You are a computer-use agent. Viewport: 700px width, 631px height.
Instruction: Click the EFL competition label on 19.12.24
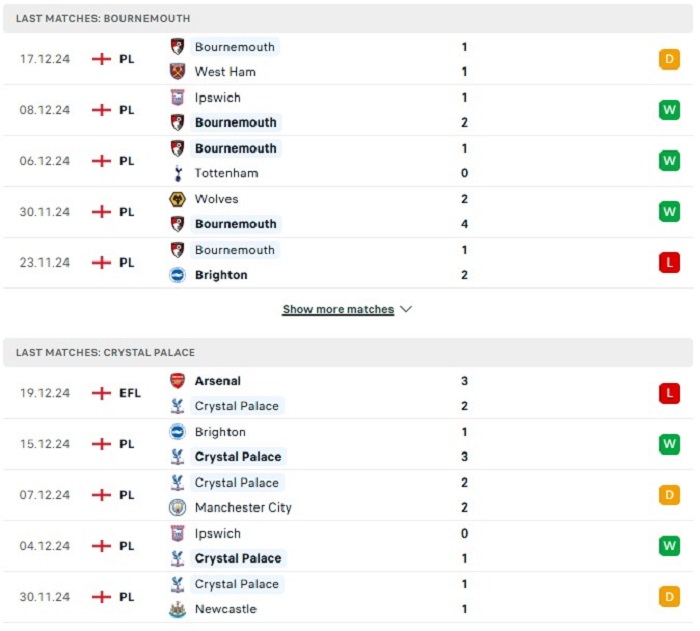130,393
